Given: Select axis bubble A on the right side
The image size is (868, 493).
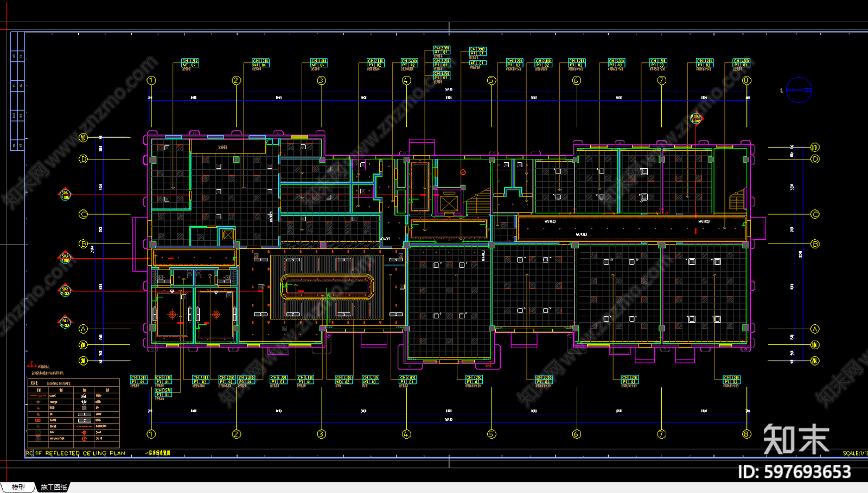Looking at the screenshot, I should point(815,329).
